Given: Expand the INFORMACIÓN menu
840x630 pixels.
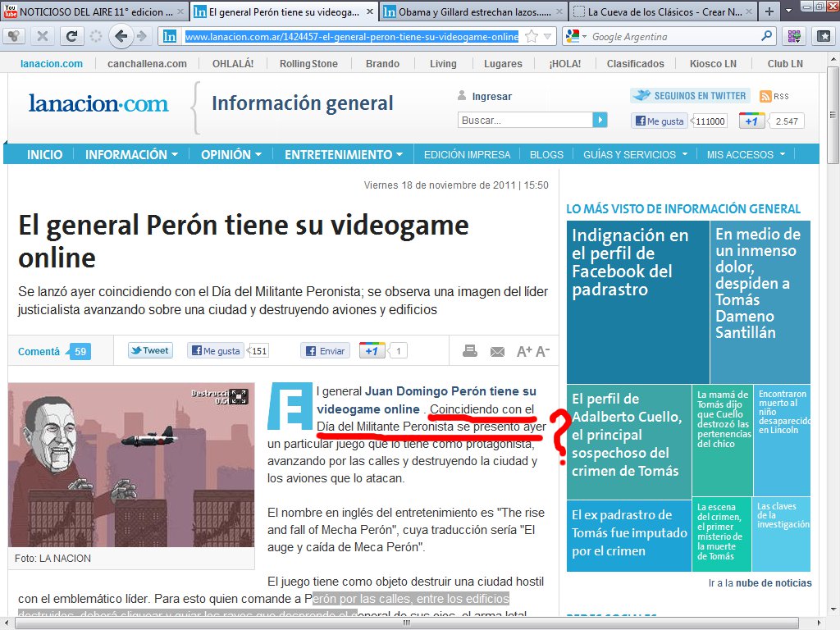Looking at the screenshot, I should click(x=131, y=154).
